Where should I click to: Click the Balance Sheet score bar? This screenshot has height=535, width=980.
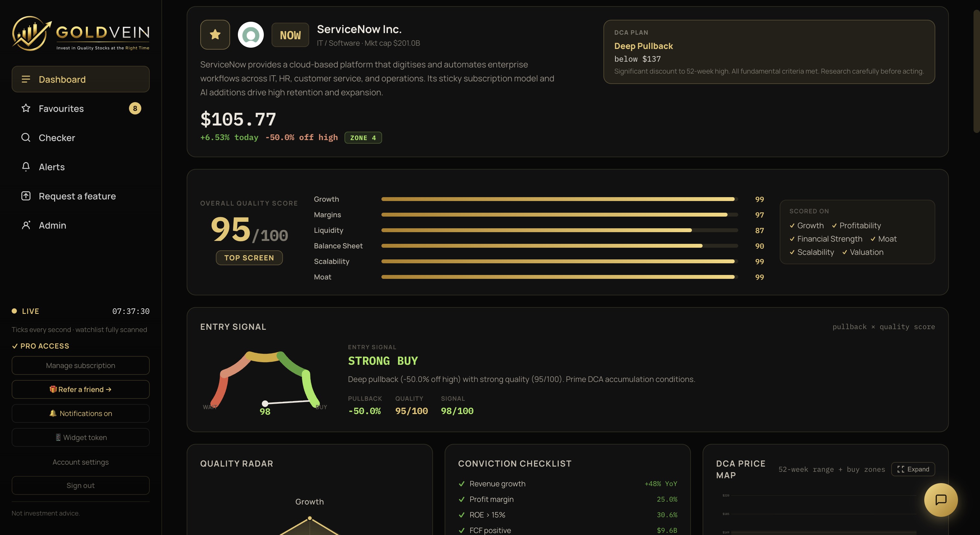pyautogui.click(x=560, y=246)
